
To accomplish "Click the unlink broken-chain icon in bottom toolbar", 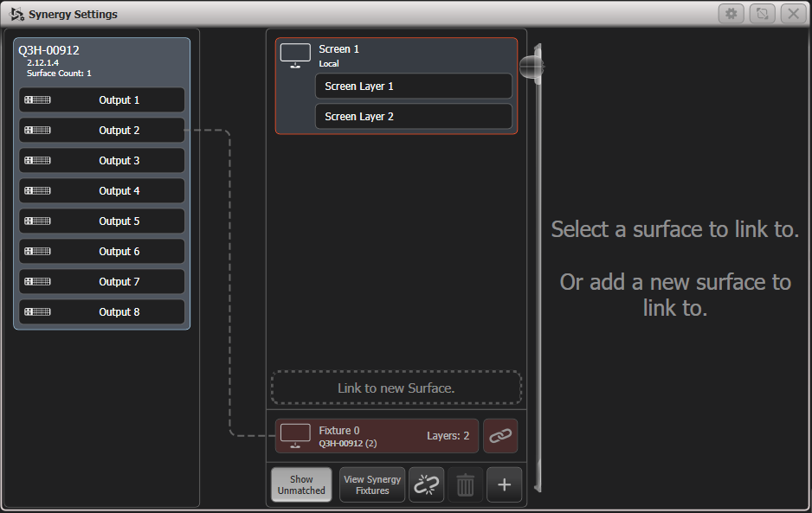I will [426, 484].
